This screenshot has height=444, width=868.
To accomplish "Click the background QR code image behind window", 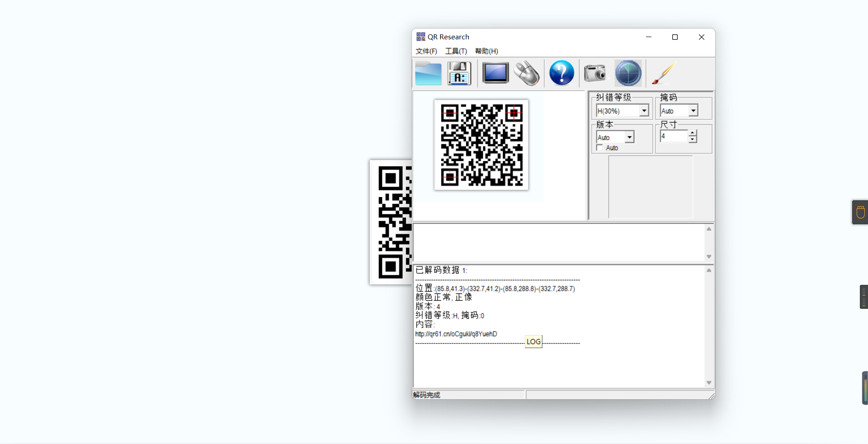I will coord(391,222).
